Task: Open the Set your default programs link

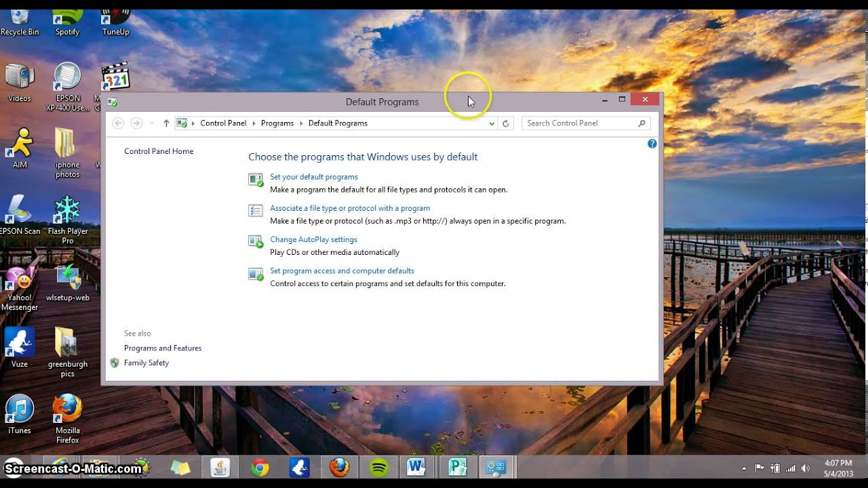Action: tap(314, 177)
